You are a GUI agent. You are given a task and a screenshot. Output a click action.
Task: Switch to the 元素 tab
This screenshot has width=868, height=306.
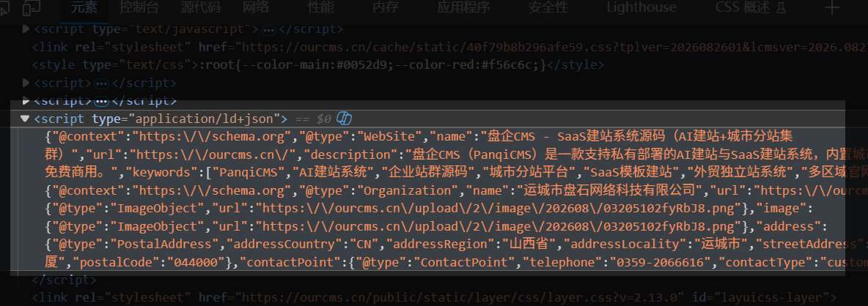tap(84, 7)
